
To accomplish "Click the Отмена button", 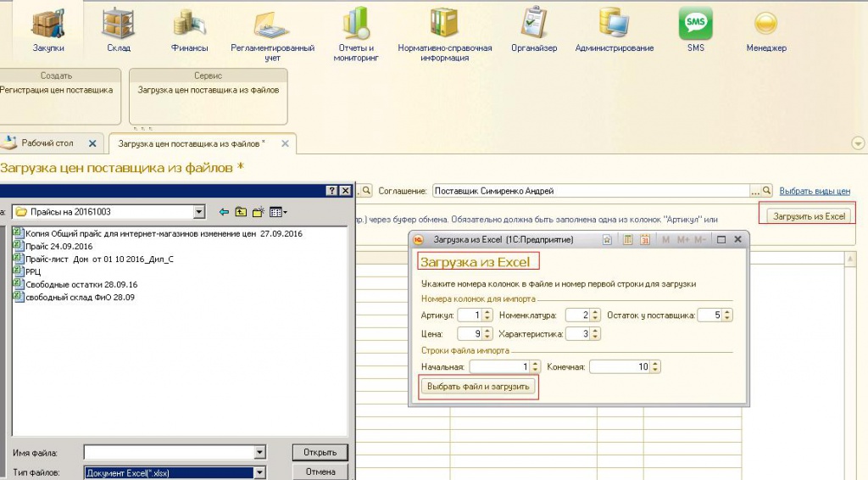I will pos(320,472).
